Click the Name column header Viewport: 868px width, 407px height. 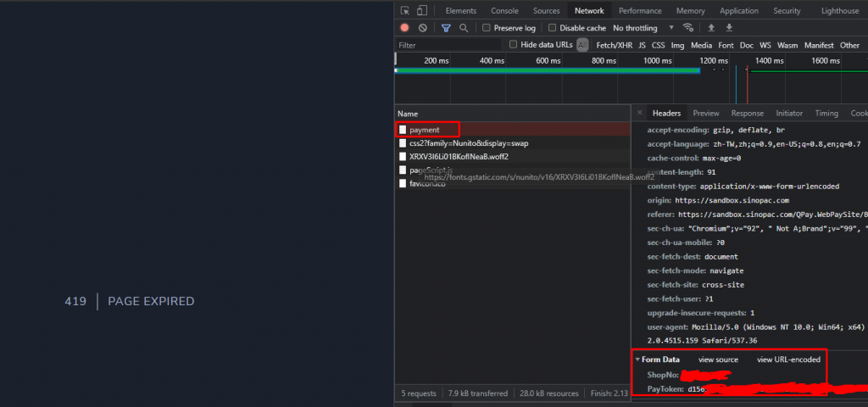tap(513, 114)
